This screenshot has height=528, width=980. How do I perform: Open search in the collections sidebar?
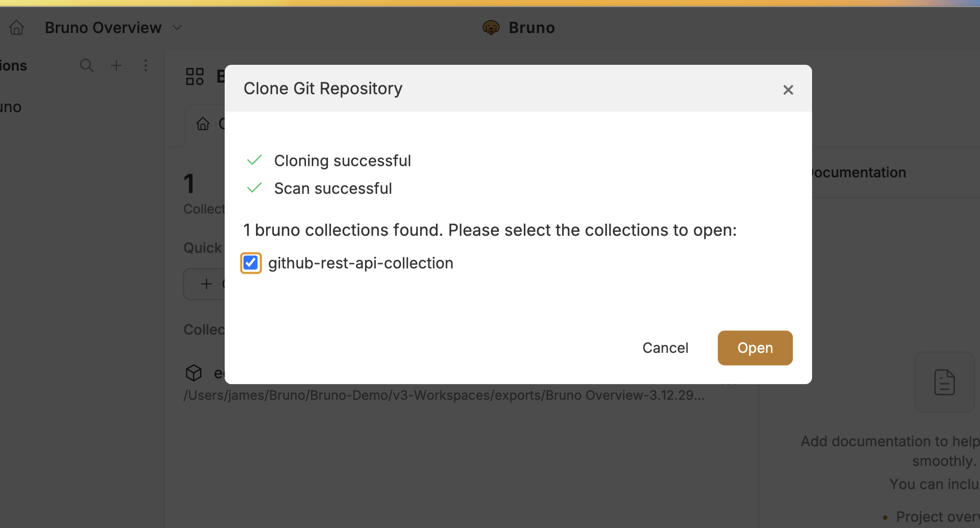click(87, 65)
